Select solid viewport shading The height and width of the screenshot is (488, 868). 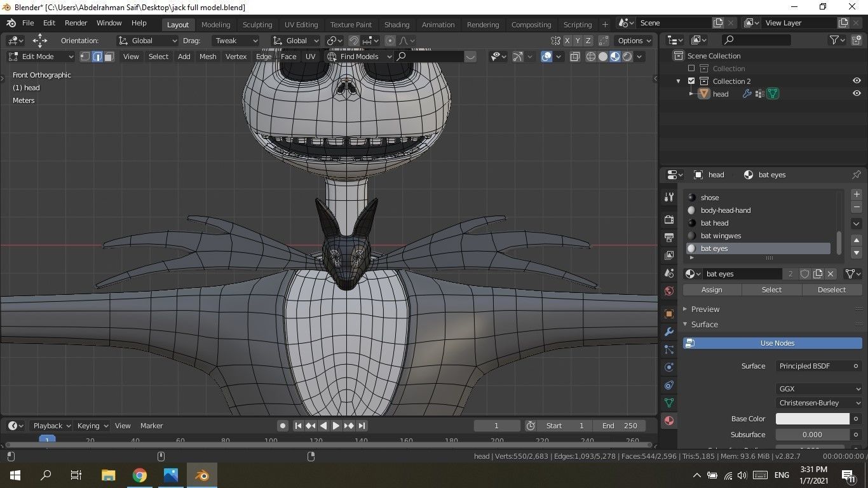pos(603,57)
